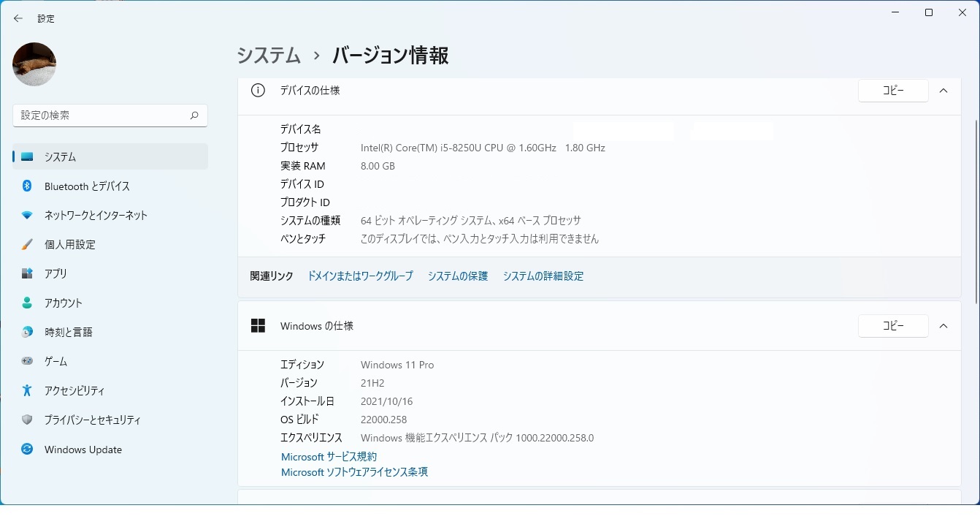The height and width of the screenshot is (527, 980).
Task: Open Windows Update refresh icon
Action: (x=27, y=450)
